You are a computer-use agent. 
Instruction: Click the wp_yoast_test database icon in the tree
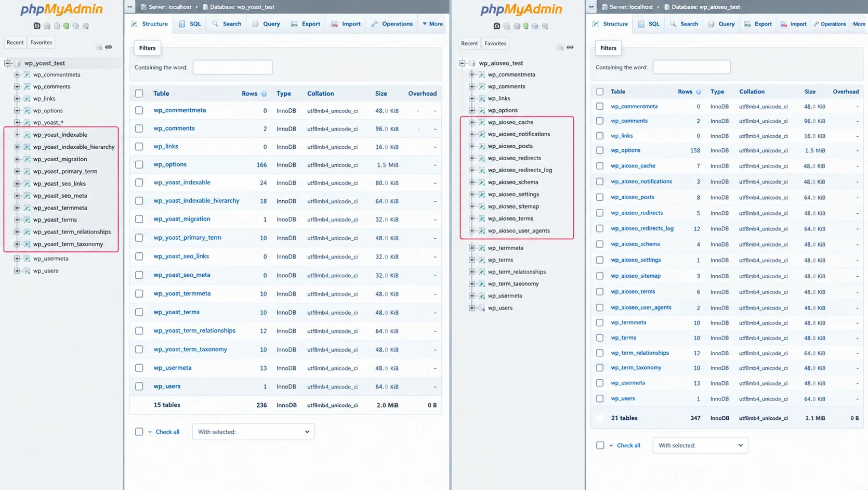17,63
